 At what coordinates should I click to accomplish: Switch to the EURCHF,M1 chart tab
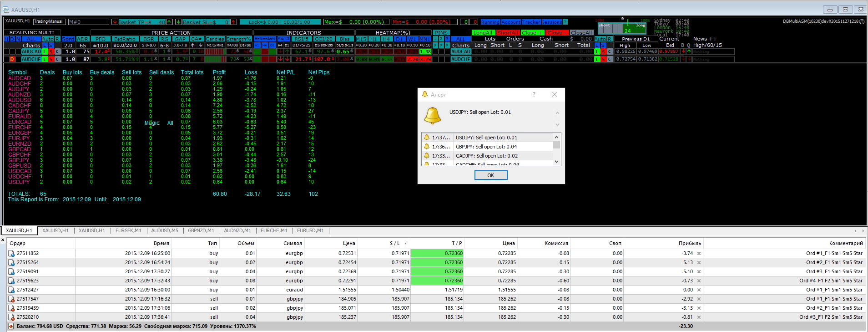pos(274,230)
